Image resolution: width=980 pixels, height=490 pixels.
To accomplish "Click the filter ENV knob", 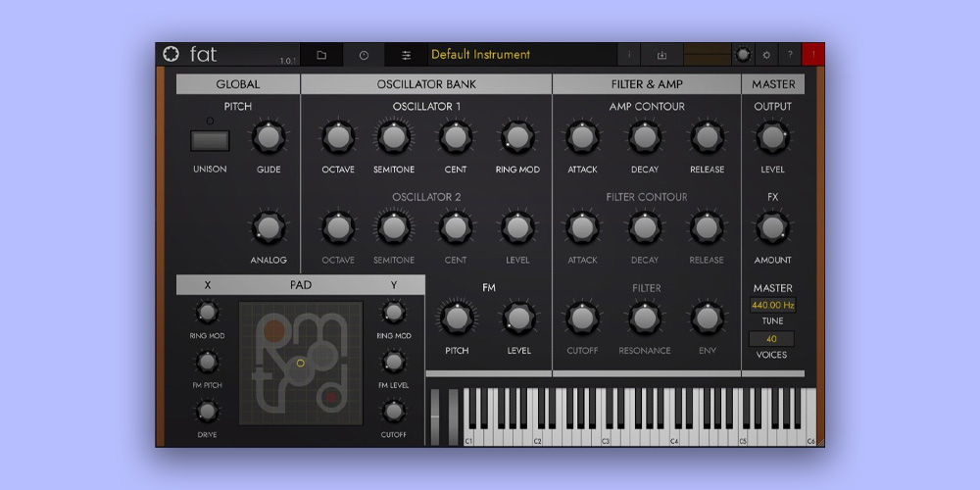I will (707, 318).
